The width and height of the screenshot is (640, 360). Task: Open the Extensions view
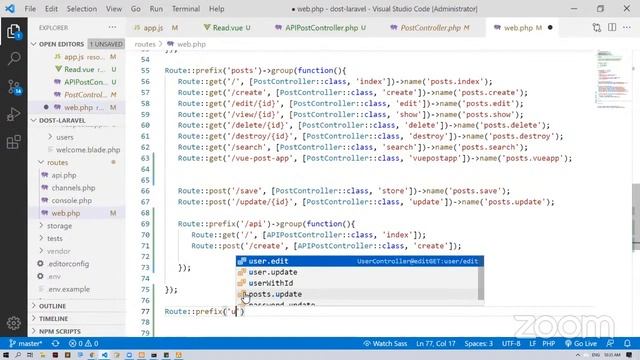coord(13,142)
